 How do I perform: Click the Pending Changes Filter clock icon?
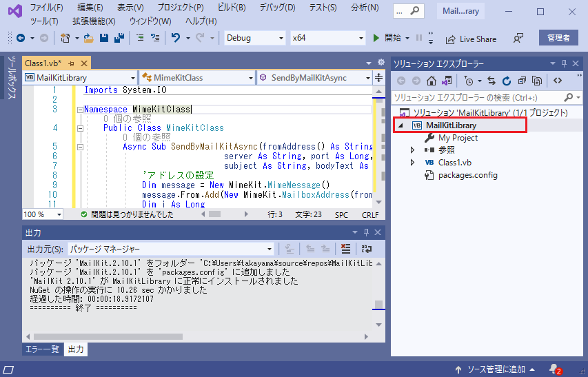pyautogui.click(x=469, y=81)
